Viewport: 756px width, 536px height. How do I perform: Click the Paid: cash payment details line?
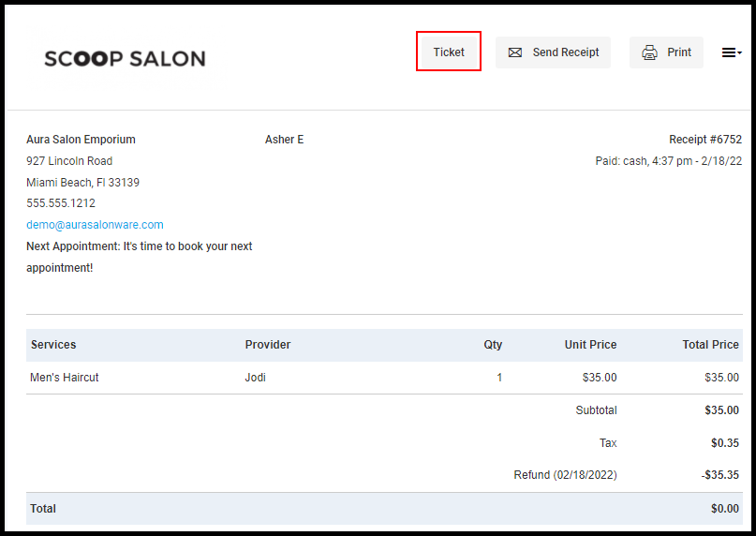[x=669, y=160]
